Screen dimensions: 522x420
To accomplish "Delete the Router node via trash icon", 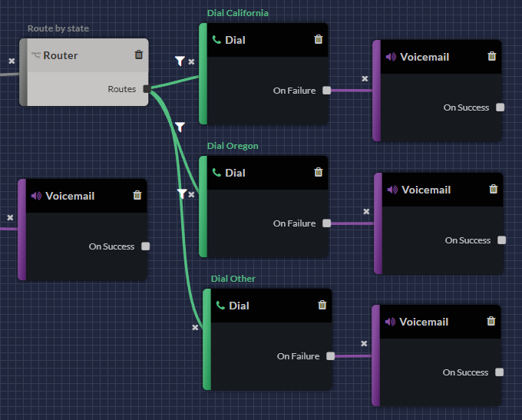I will coord(138,55).
